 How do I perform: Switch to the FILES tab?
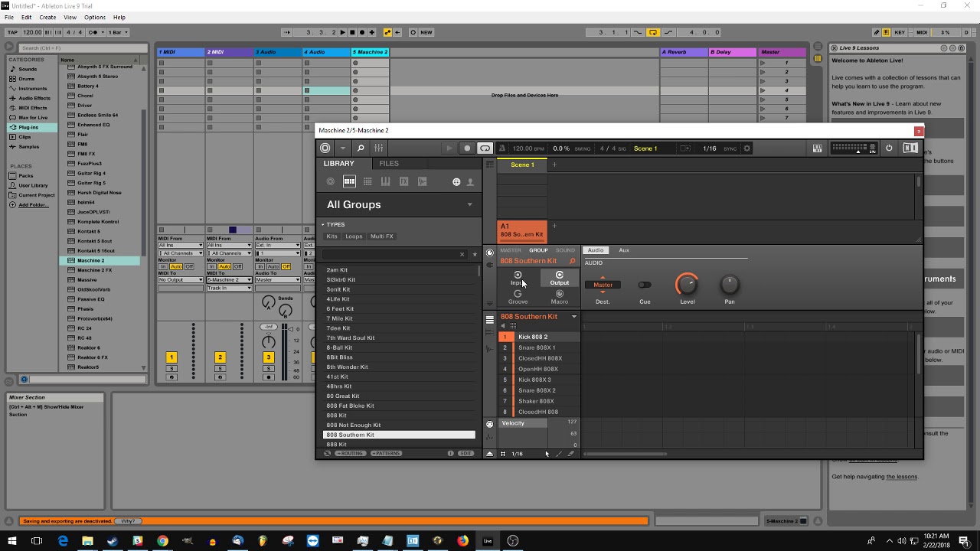pos(389,164)
